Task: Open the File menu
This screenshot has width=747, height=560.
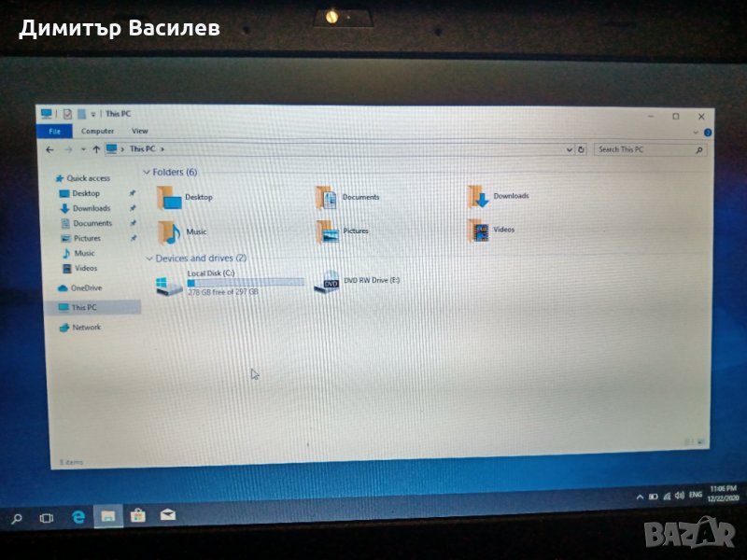Action: pos(55,132)
